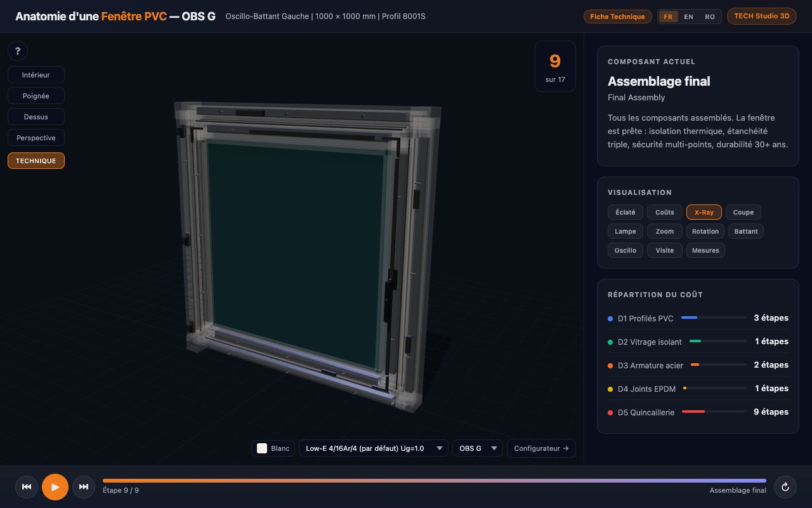
Task: Skip back to the previous step
Action: (x=27, y=487)
